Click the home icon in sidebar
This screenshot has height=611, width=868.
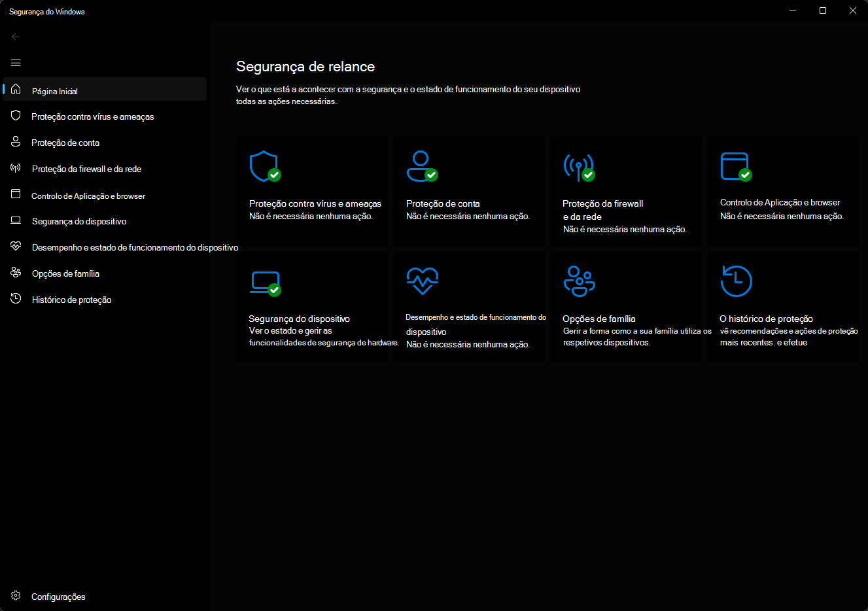pos(16,89)
